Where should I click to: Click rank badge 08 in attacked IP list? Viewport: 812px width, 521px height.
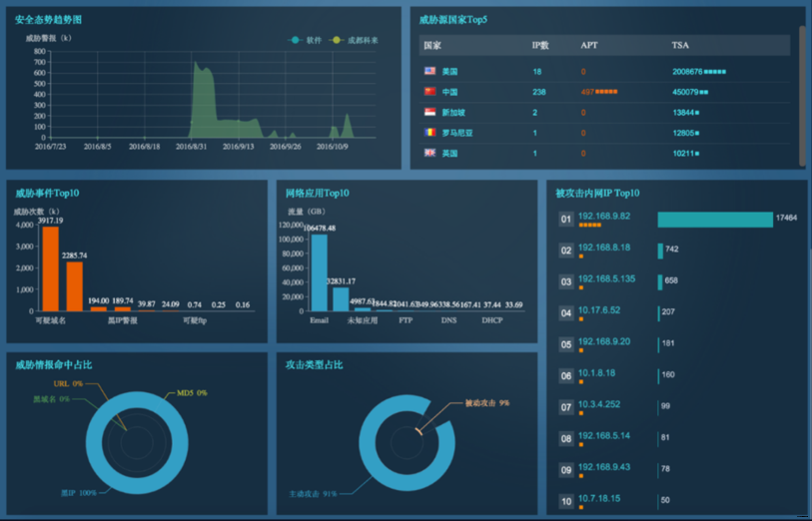point(566,439)
